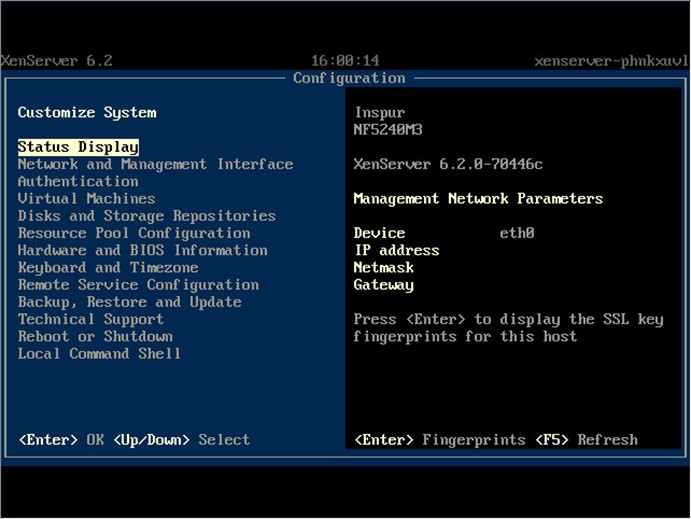Open Resource Pool Configuration
Image resolution: width=691 pixels, height=519 pixels.
(x=134, y=233)
